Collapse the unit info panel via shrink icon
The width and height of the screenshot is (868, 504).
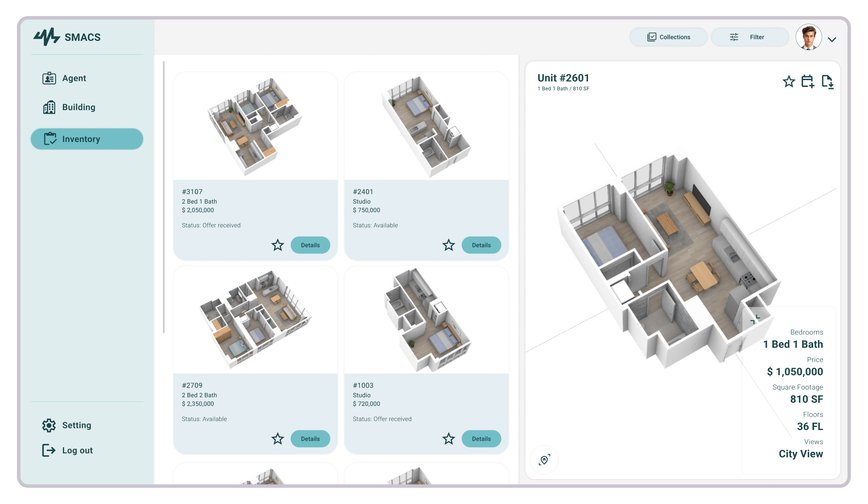pos(755,319)
